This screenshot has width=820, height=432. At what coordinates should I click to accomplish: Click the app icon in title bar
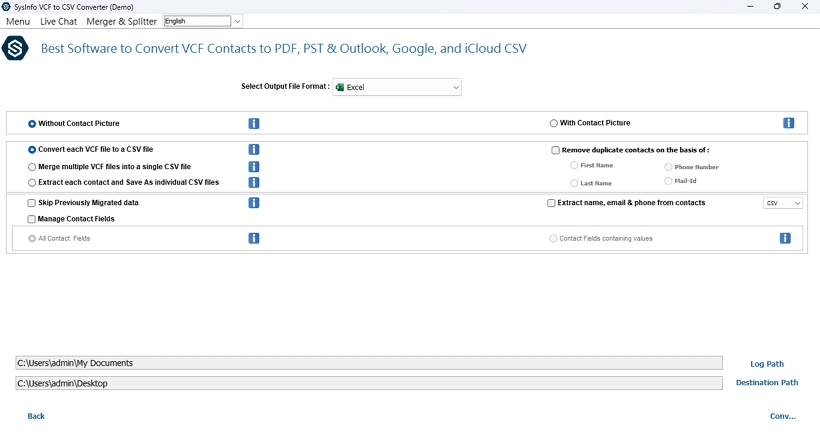pyautogui.click(x=6, y=7)
